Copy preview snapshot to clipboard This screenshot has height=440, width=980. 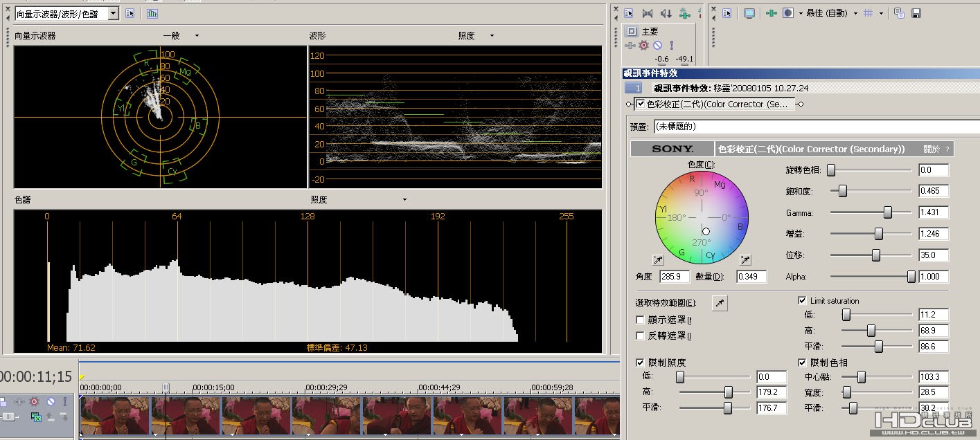(x=899, y=13)
